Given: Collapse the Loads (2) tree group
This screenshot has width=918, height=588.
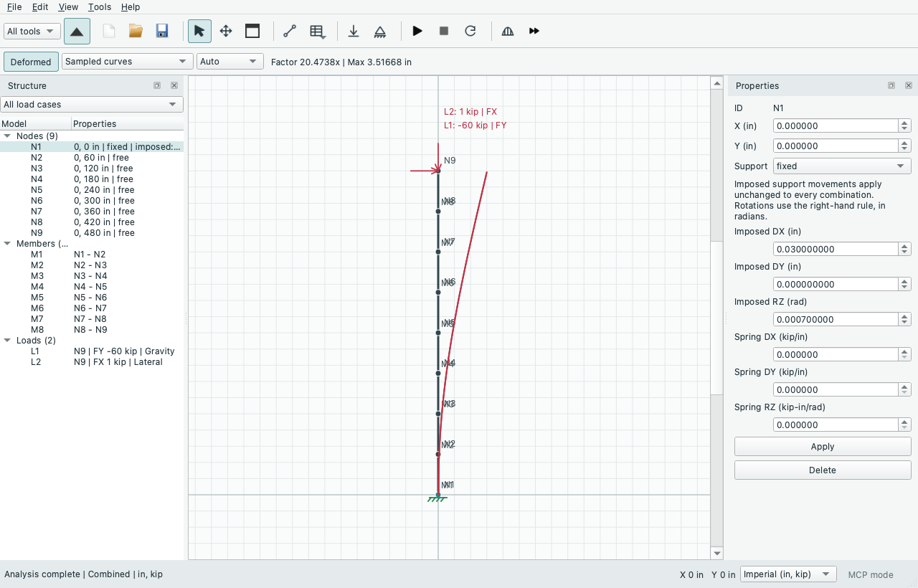Looking at the screenshot, I should [x=7, y=341].
